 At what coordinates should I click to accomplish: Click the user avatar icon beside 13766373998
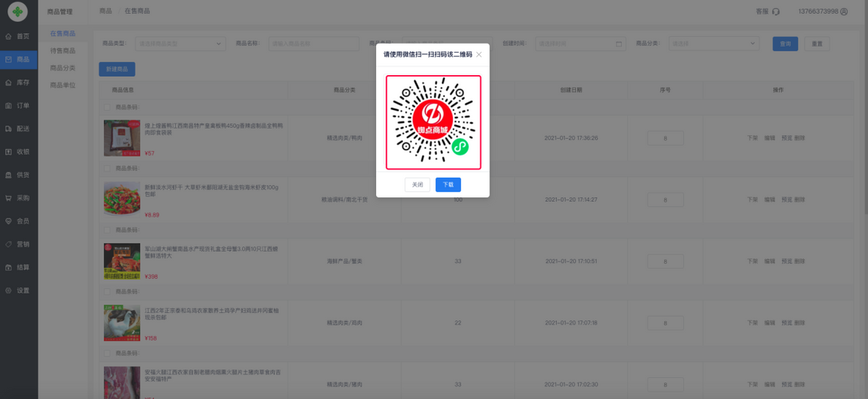click(x=844, y=12)
